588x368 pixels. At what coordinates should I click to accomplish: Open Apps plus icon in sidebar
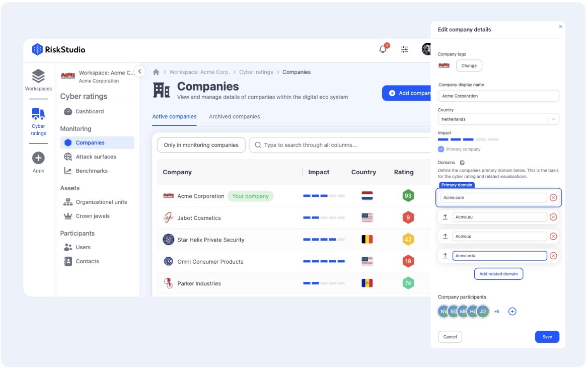click(38, 158)
